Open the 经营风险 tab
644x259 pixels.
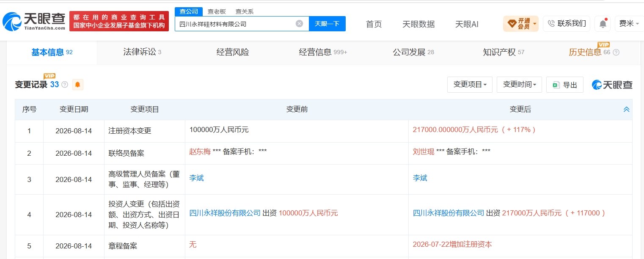[233, 52]
